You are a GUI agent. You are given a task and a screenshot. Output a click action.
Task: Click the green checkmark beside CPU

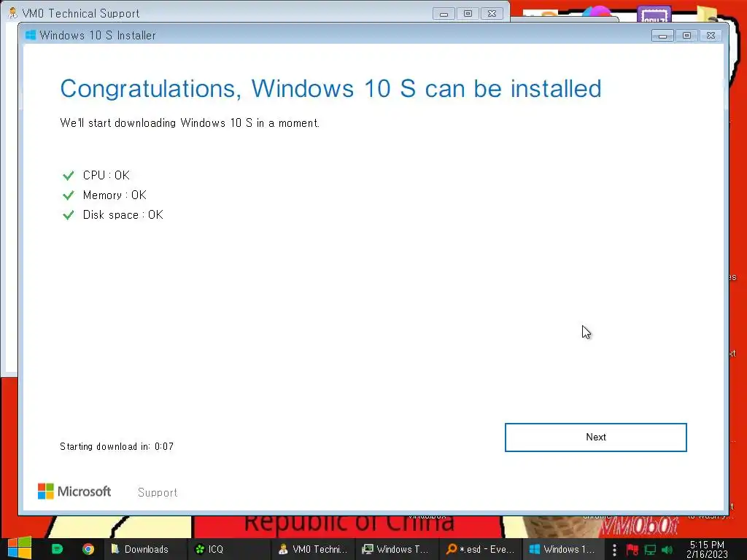[69, 176]
